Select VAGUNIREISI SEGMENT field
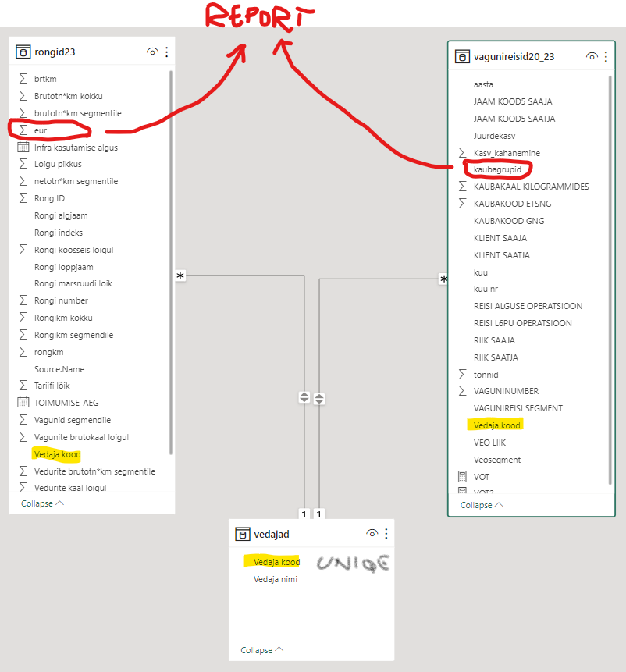Screen dimensions: 626x672 (518, 408)
